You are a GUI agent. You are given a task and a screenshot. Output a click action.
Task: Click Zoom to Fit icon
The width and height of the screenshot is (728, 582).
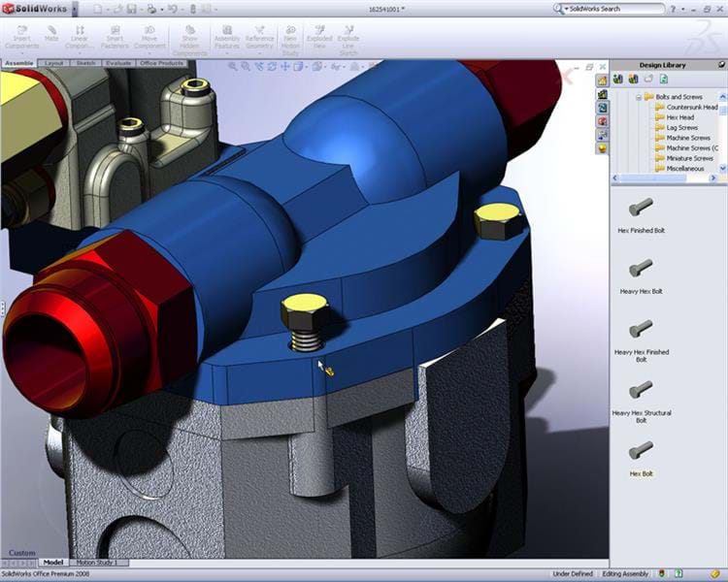click(x=233, y=67)
